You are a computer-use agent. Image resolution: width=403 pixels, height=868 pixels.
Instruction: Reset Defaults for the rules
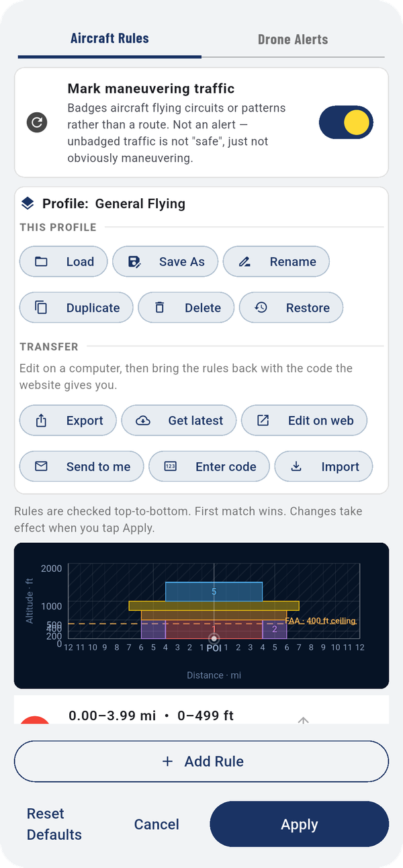[x=54, y=824]
